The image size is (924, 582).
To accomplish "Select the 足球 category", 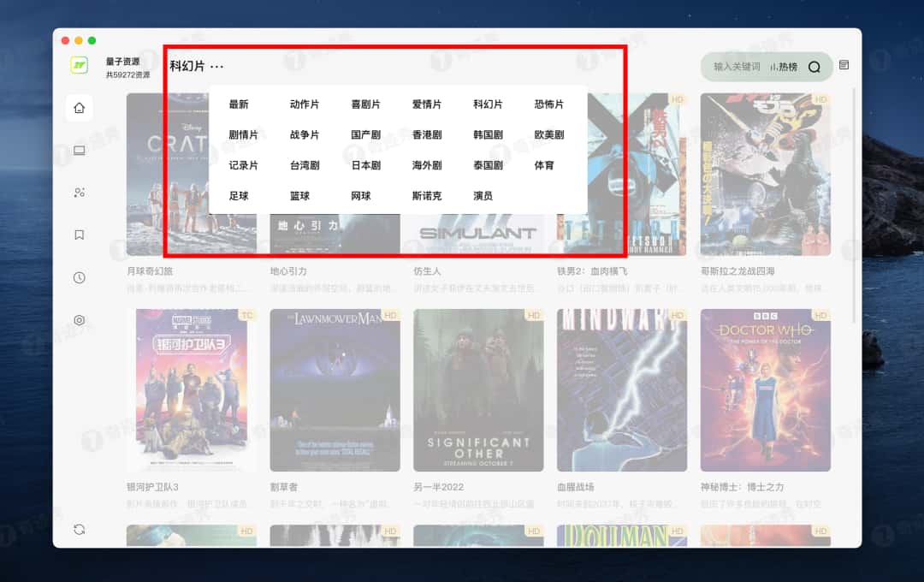I will click(239, 196).
